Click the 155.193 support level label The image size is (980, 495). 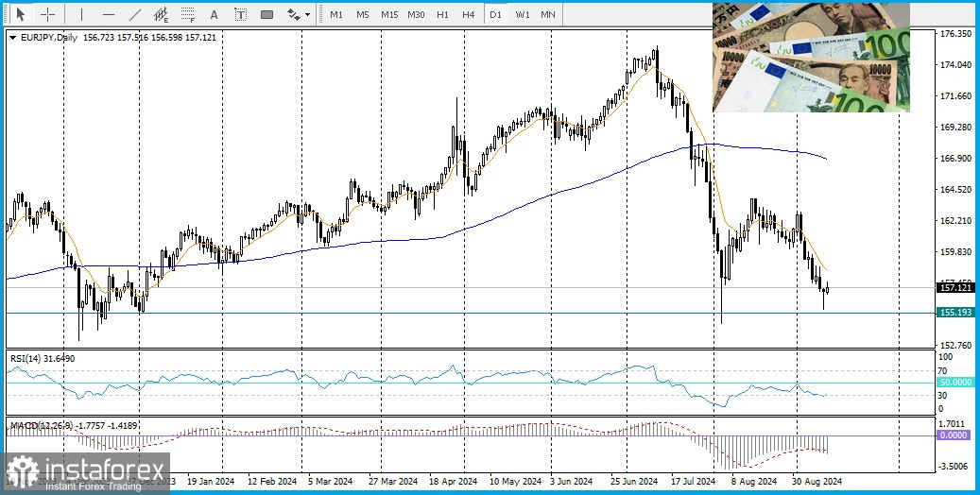955,313
